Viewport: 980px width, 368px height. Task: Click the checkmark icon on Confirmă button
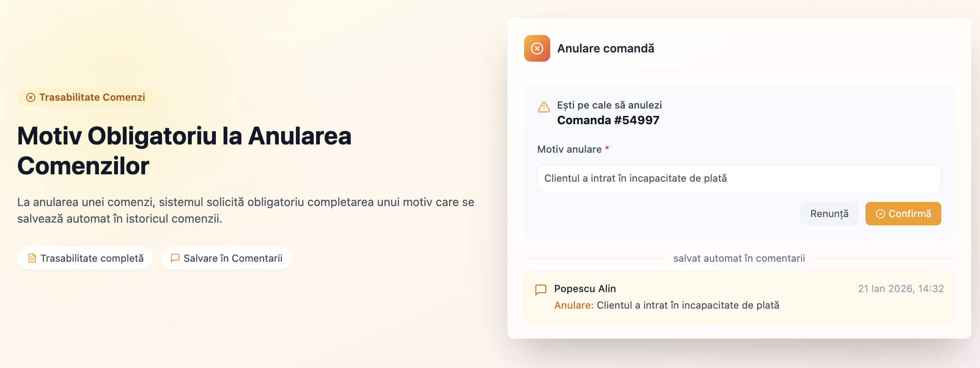pyautogui.click(x=880, y=214)
